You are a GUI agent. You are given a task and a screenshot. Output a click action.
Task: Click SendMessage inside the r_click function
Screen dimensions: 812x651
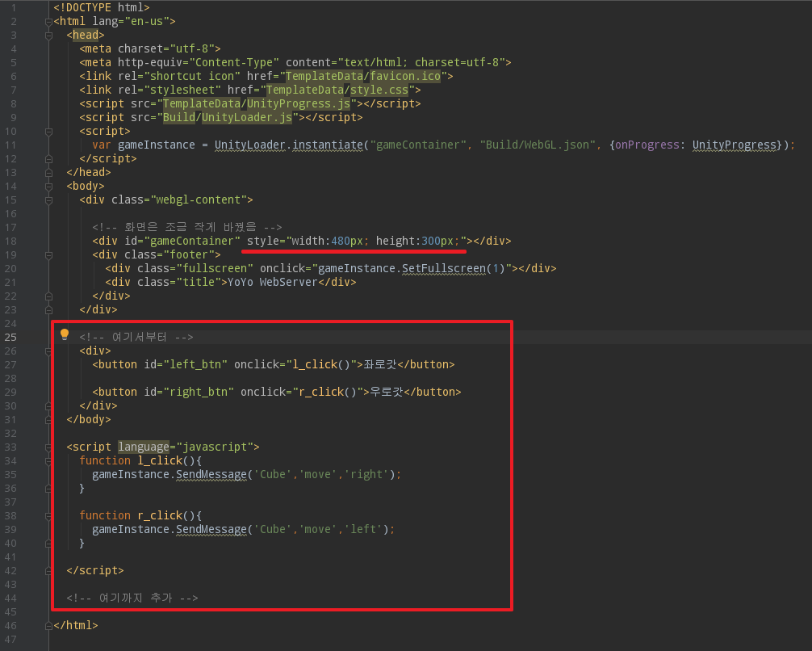coord(211,530)
